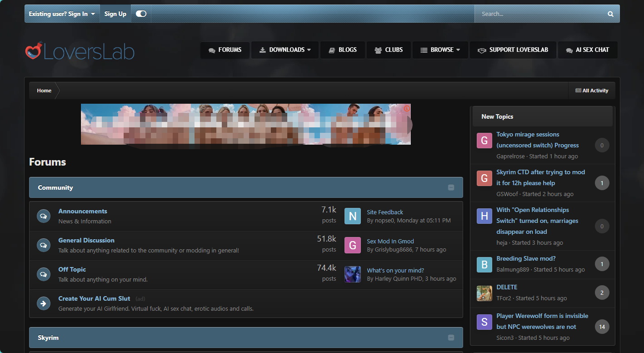Open the "Existing user? Sign In" dropdown
The width and height of the screenshot is (644, 353).
[x=62, y=14]
